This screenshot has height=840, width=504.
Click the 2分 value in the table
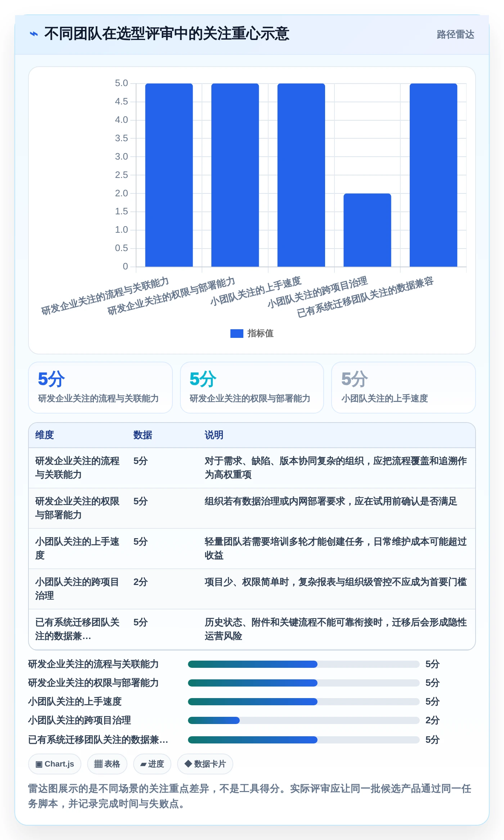pyautogui.click(x=140, y=582)
